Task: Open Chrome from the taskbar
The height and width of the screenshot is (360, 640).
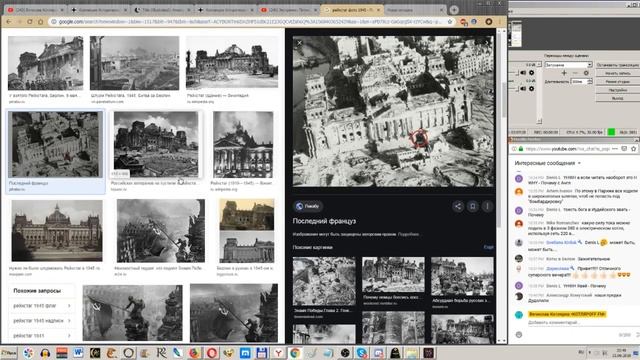Action: click(x=295, y=353)
